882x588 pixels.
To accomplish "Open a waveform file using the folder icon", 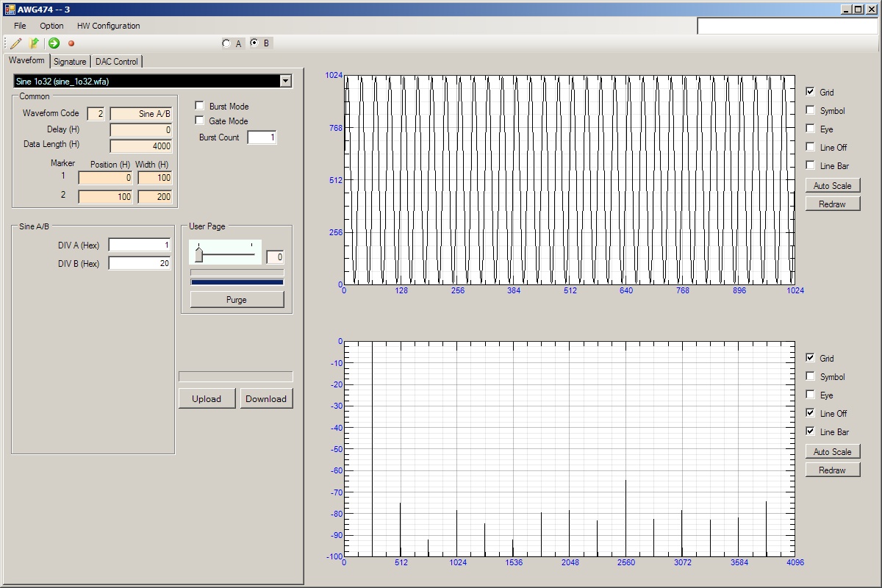I will point(32,43).
